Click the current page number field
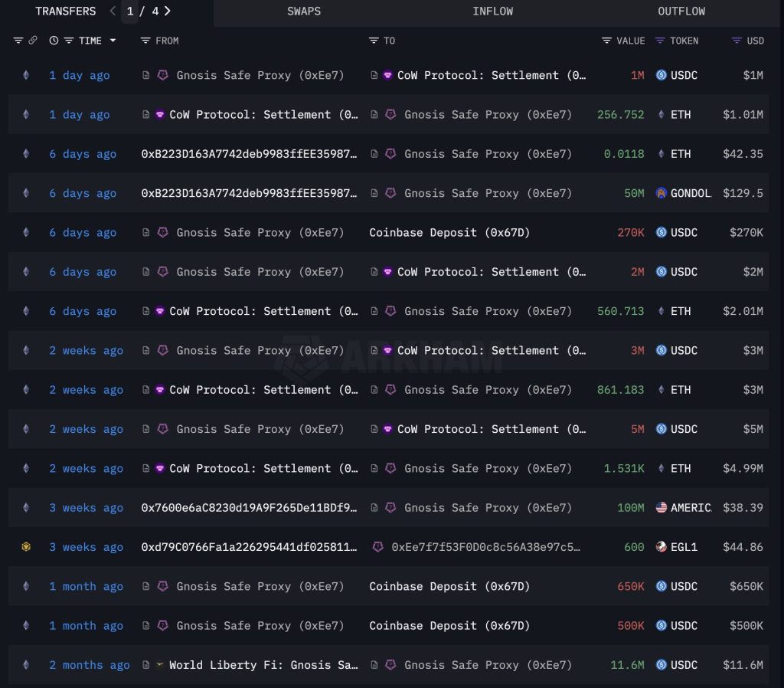The height and width of the screenshot is (688, 784). click(130, 11)
